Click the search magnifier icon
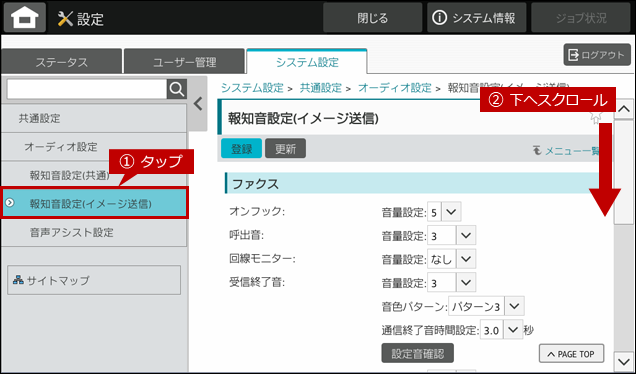Screen dimensions: 636x374 (x=177, y=89)
